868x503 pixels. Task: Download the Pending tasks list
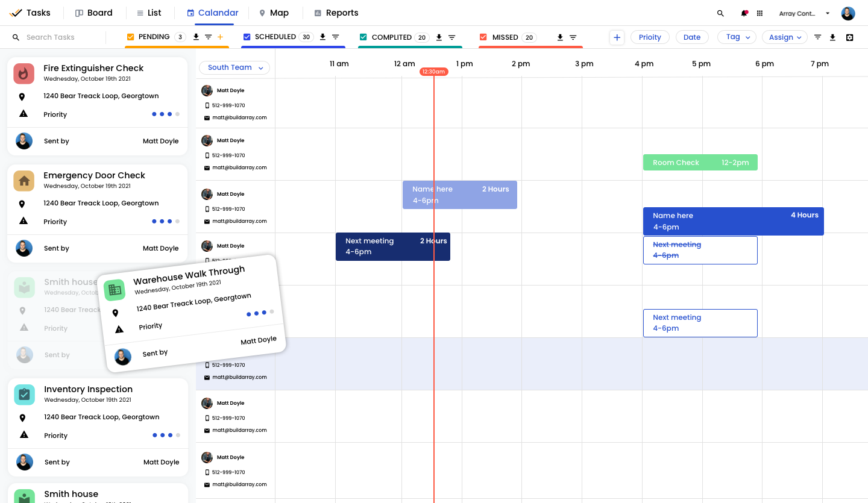(196, 37)
